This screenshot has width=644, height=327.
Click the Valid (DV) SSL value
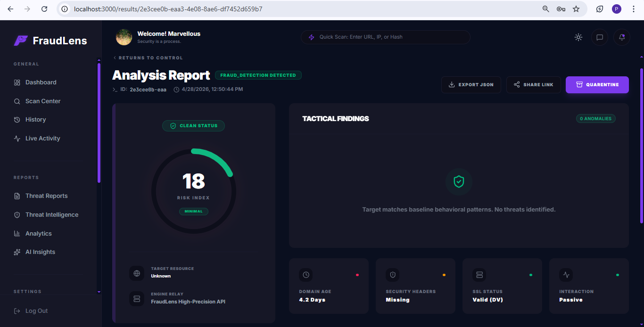(487, 300)
